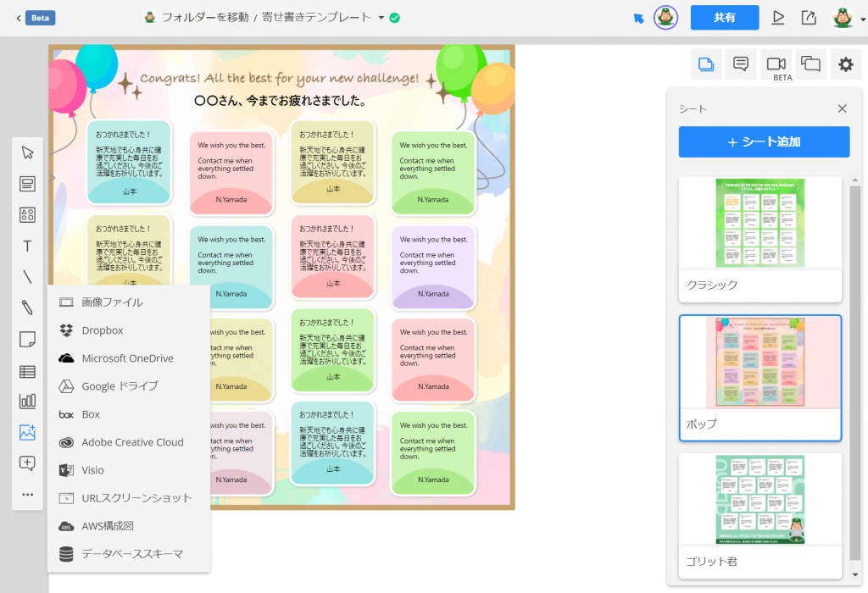Close the シート panel
The width and height of the screenshot is (868, 593).
click(x=842, y=108)
